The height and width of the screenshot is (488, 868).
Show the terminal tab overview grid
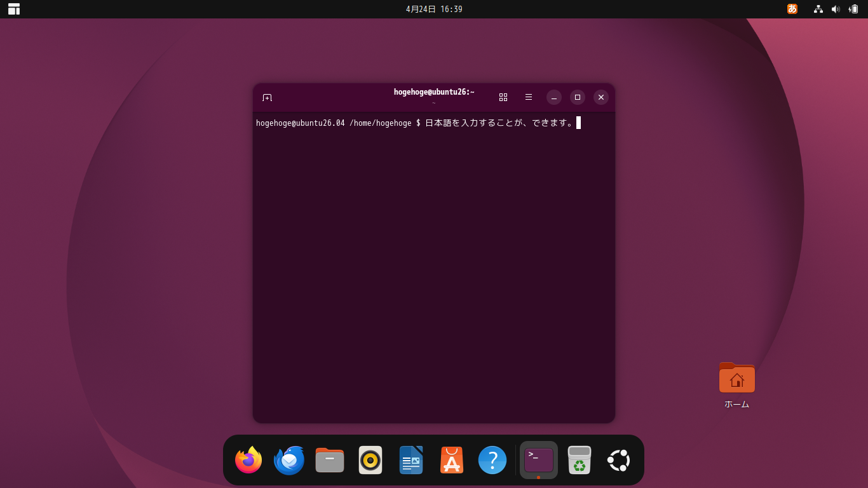tap(503, 97)
